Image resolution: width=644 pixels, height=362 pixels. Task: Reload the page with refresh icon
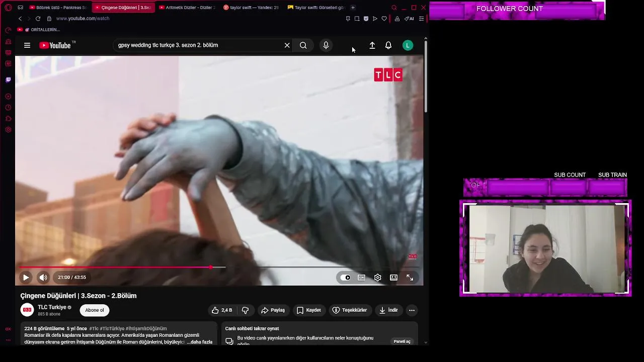tap(38, 19)
